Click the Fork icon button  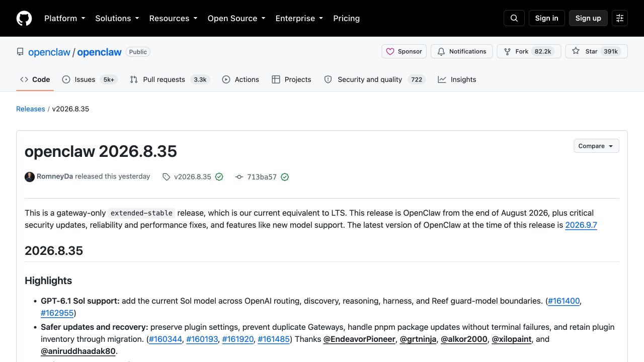(x=529, y=51)
